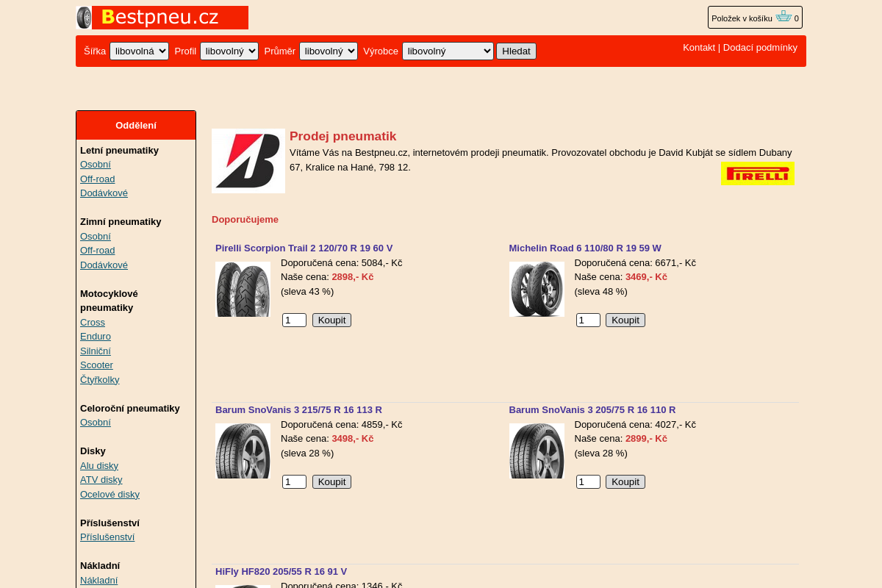Click the price 3498,- Kč
Viewport: 882px width, 588px height.
pos(353,438)
